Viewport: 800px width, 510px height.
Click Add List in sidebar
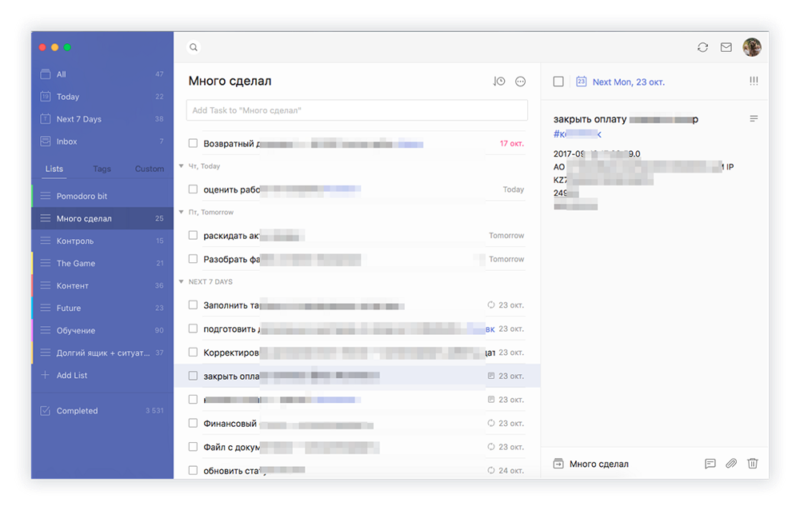coord(71,375)
